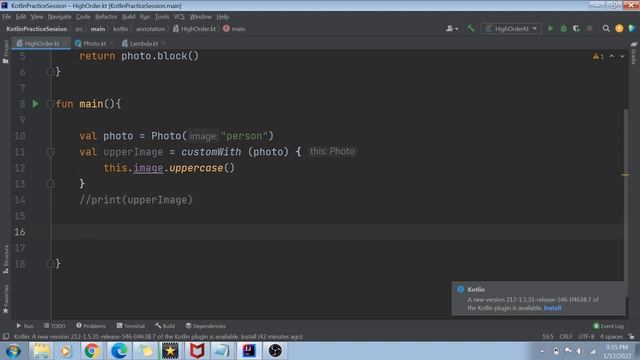Run with coverage from the toolbar

(576, 29)
